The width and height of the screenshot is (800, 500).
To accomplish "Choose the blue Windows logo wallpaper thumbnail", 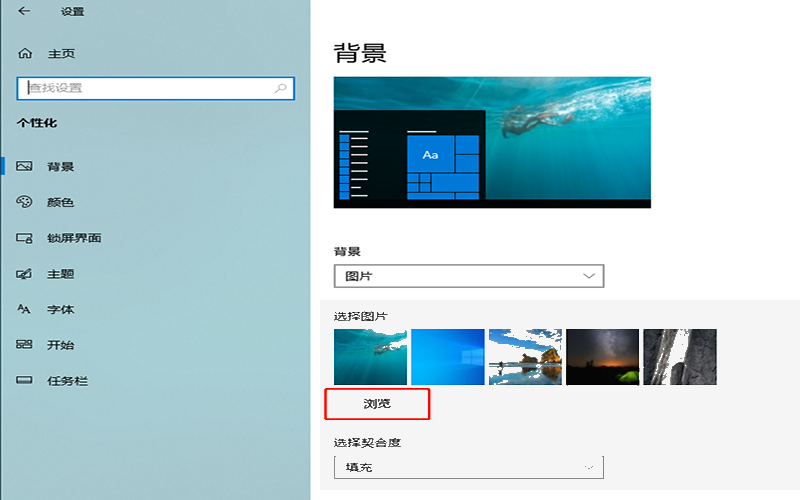I will 448,357.
